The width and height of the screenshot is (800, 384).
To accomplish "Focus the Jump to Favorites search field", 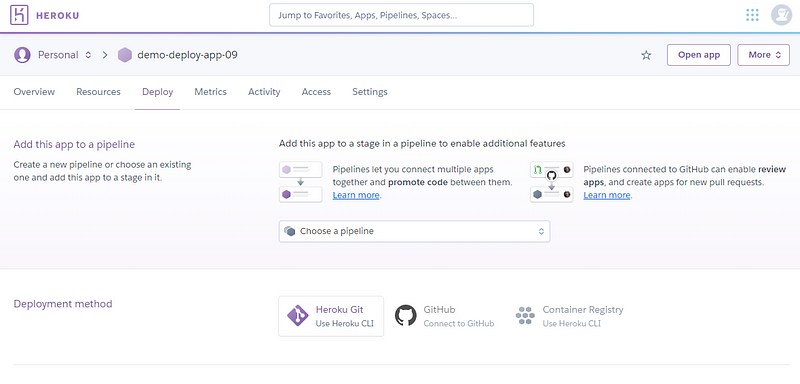I will pyautogui.click(x=402, y=15).
